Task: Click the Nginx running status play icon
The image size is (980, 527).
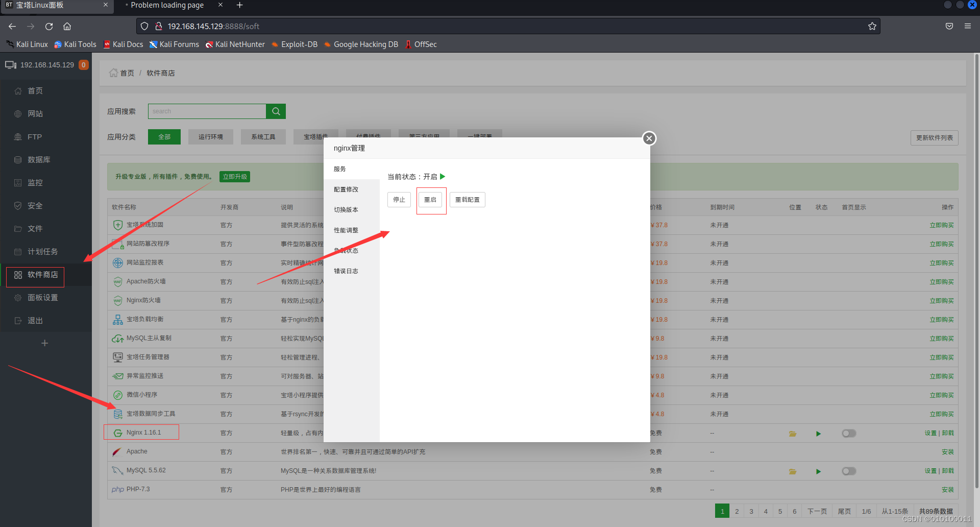Action: (x=819, y=434)
